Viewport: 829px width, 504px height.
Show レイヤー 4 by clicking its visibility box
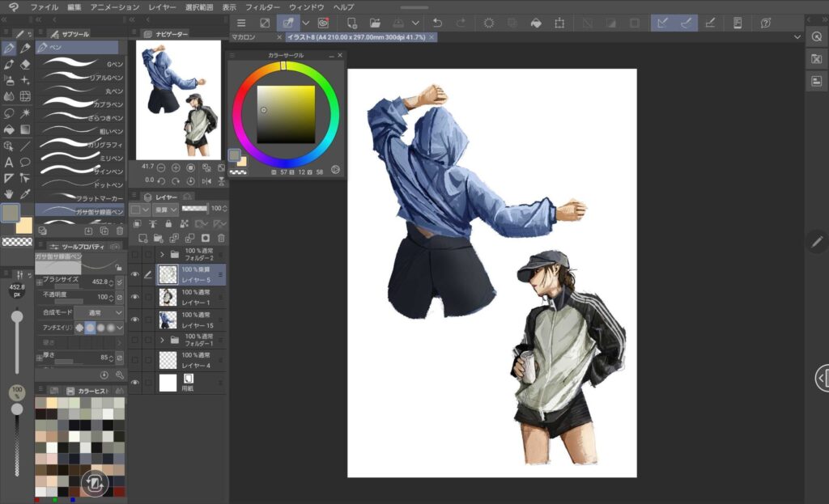point(135,360)
